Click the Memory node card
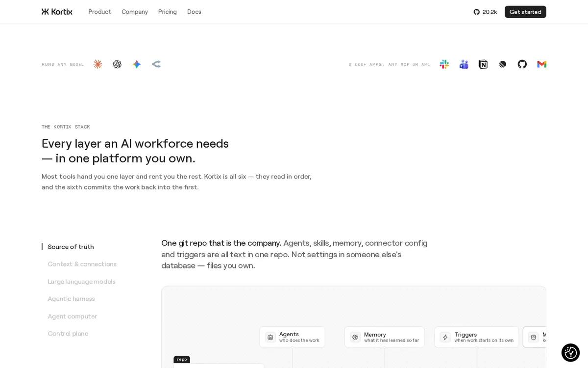Screen dimensions: 588x368 coord(385,337)
